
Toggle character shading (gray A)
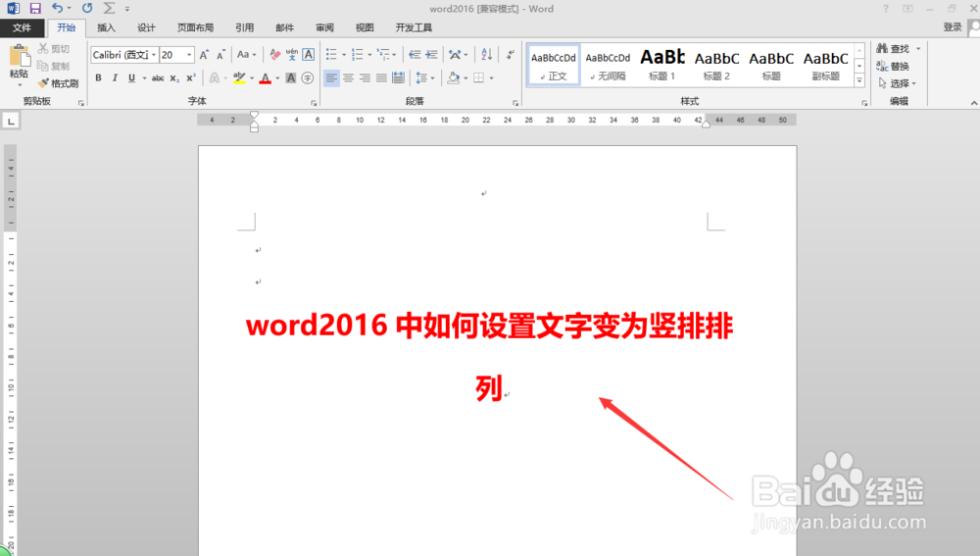pyautogui.click(x=291, y=78)
